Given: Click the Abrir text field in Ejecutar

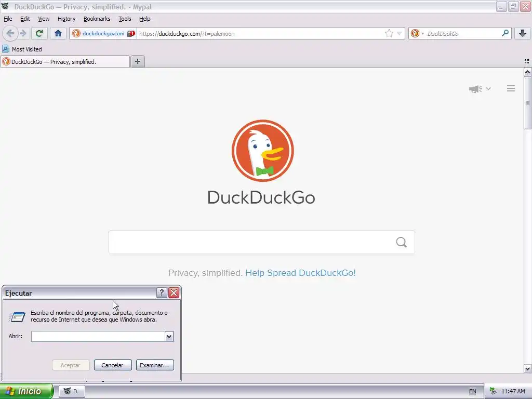Looking at the screenshot, I should tap(98, 336).
